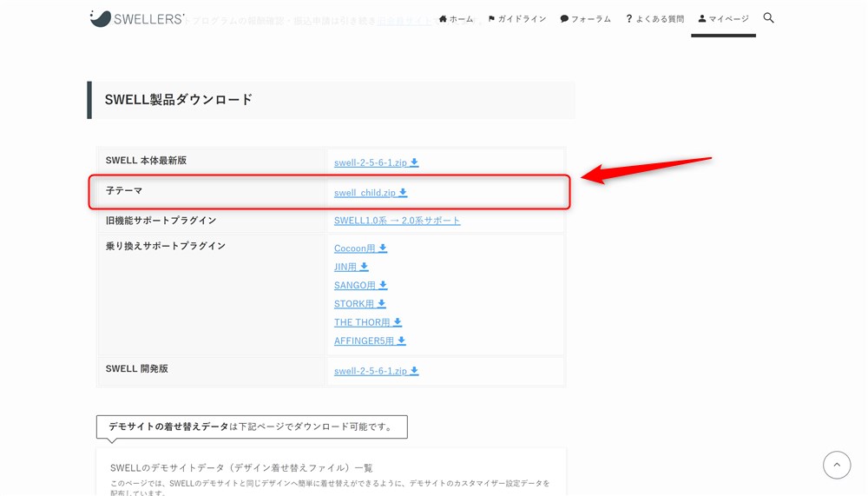868x496 pixels.
Task: Open SWELL1.0系 → 2.0系サポート link
Action: click(x=397, y=220)
